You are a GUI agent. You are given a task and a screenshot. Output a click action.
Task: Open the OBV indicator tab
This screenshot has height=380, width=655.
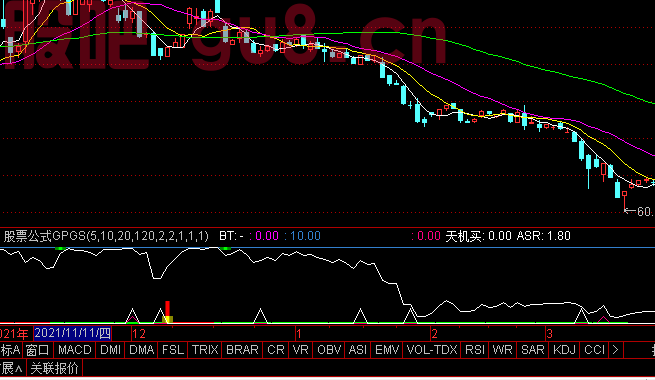tap(329, 350)
